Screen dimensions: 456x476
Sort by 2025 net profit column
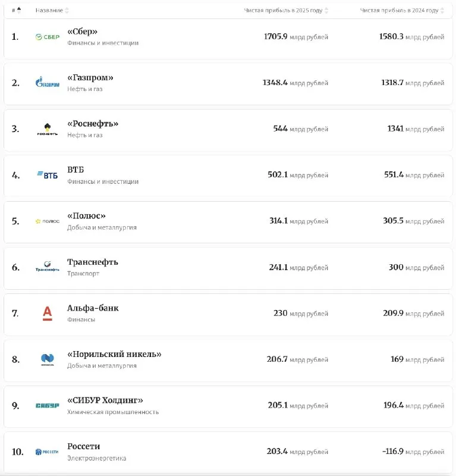click(x=286, y=10)
